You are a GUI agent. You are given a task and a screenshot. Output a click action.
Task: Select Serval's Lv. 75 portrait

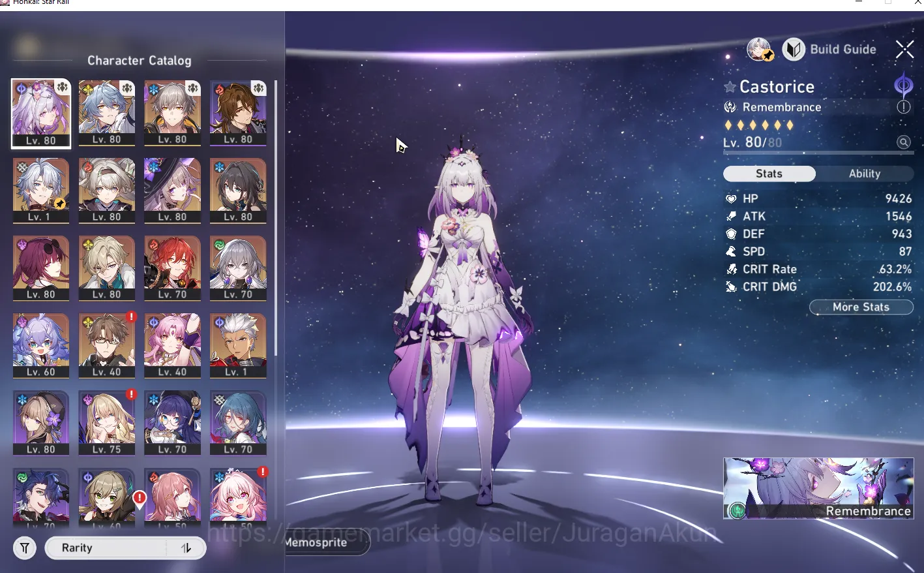(x=107, y=424)
